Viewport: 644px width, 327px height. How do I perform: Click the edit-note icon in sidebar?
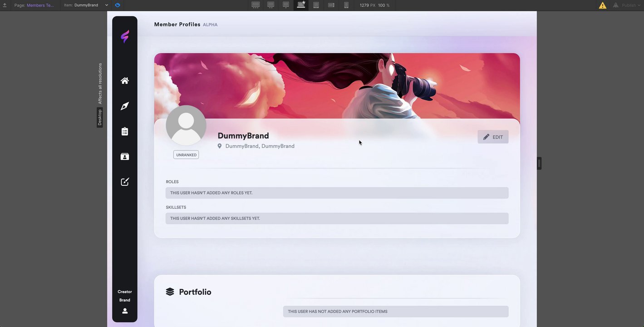tap(125, 182)
